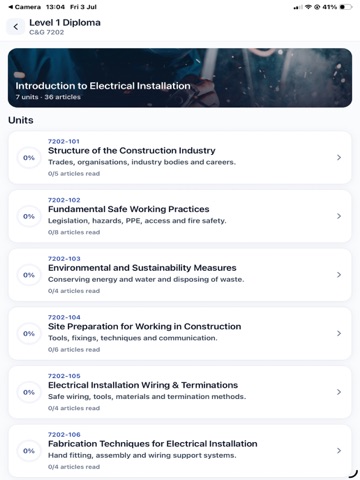This screenshot has height=480, width=360.
Task: Tap chevron on Electrical Installation Wiring & Terminations
Action: [339, 392]
